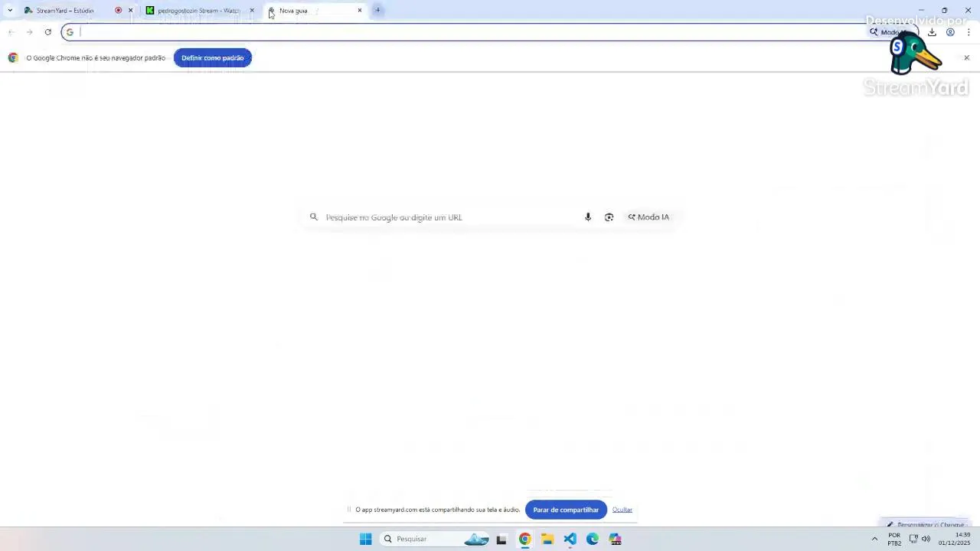
Task: Open the Chrome downloads icon
Action: coord(932,32)
